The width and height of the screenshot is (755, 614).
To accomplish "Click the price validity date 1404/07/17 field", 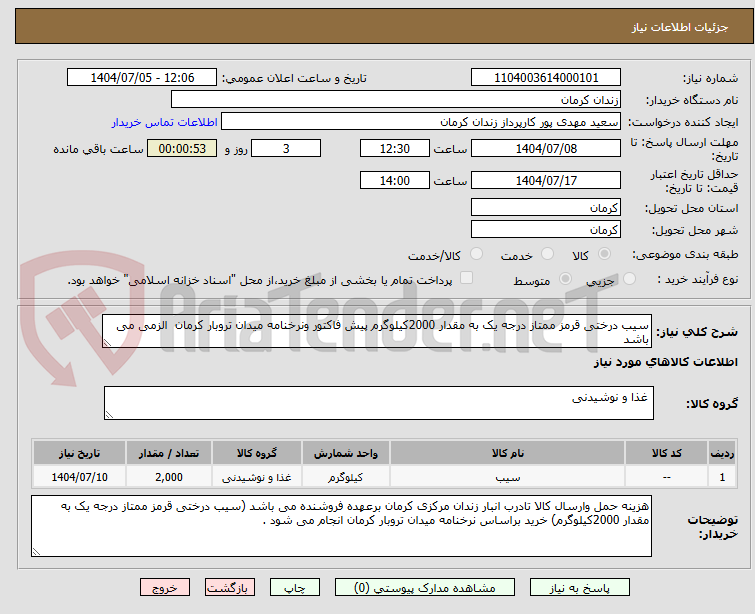I will (546, 180).
